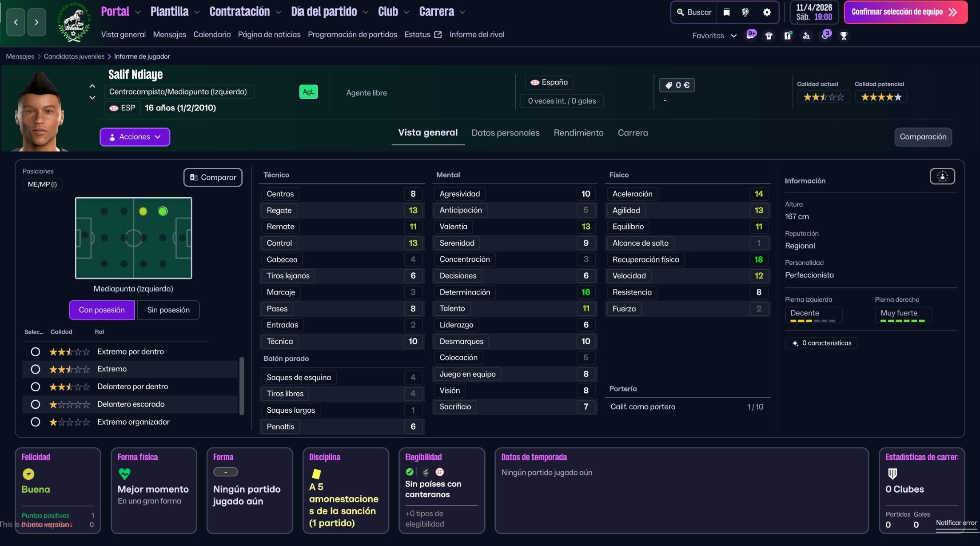Click the roles list scrollbar
This screenshot has height=546, width=980.
pos(242,386)
